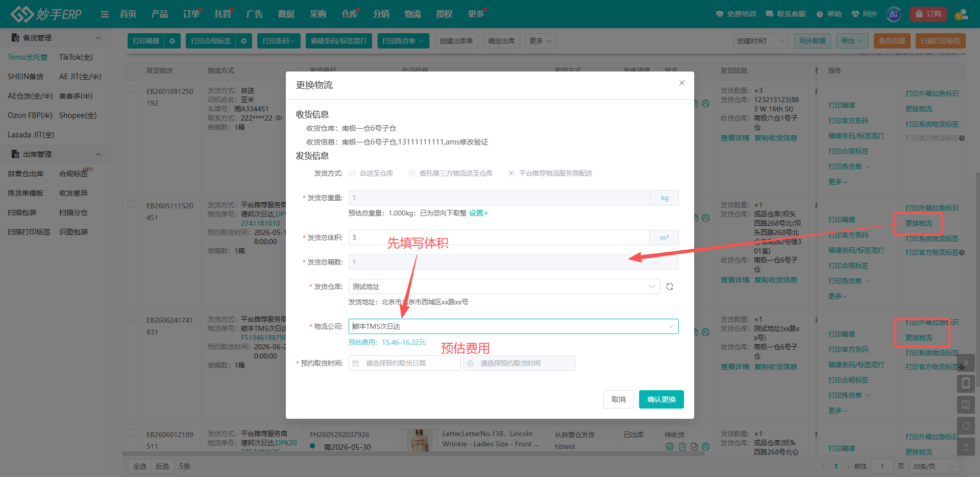The width and height of the screenshot is (980, 477).
Task: Open the 创建时间 sort dropdown
Action: click(761, 41)
